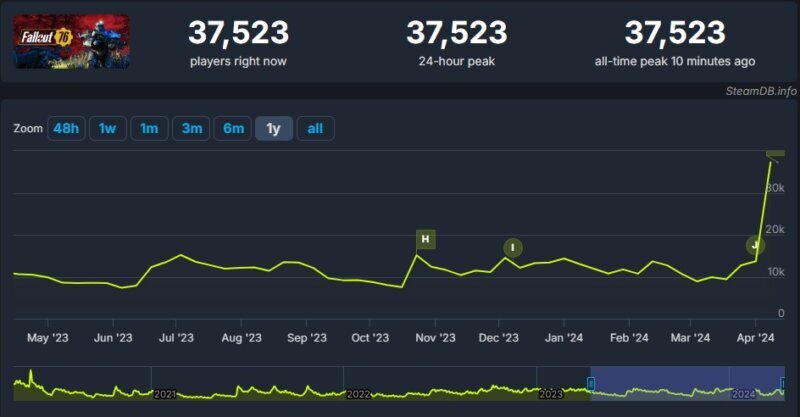The width and height of the screenshot is (800, 417).
Task: Click the green flag at the chart peak
Action: [775, 152]
